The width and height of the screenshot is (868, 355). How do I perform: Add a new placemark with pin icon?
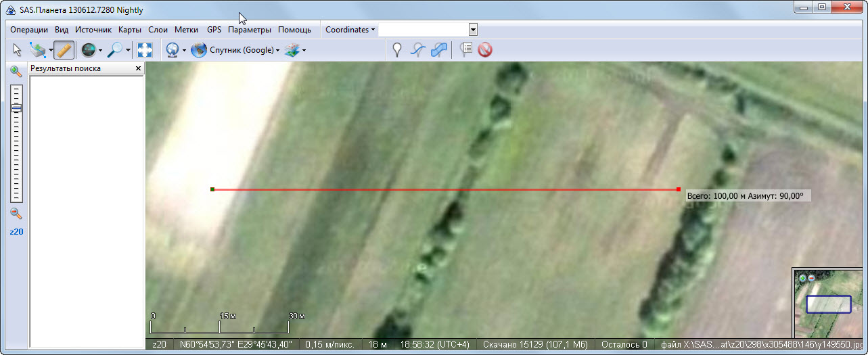pyautogui.click(x=398, y=50)
